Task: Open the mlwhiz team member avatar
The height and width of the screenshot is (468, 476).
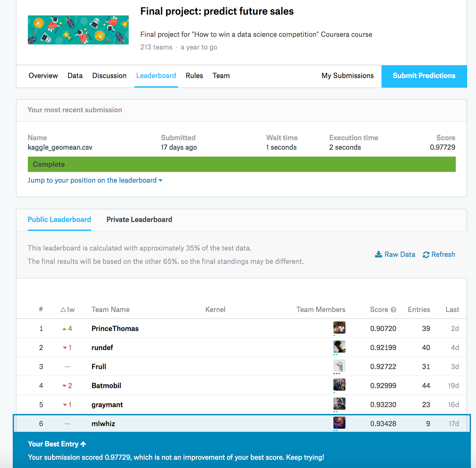Action: (x=339, y=423)
